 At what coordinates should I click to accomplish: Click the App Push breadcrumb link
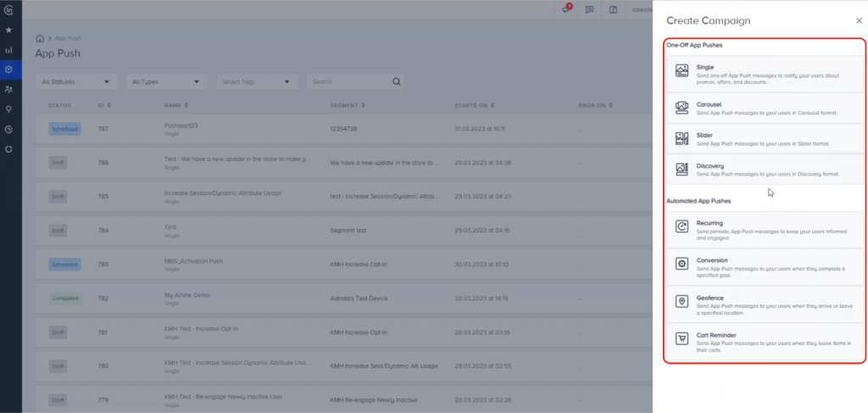tap(68, 38)
